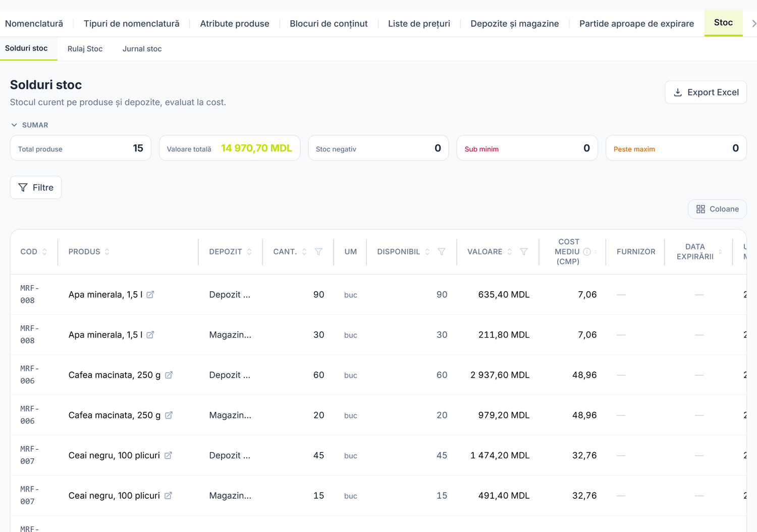Click Export Excel button
The image size is (757, 532).
click(x=706, y=92)
